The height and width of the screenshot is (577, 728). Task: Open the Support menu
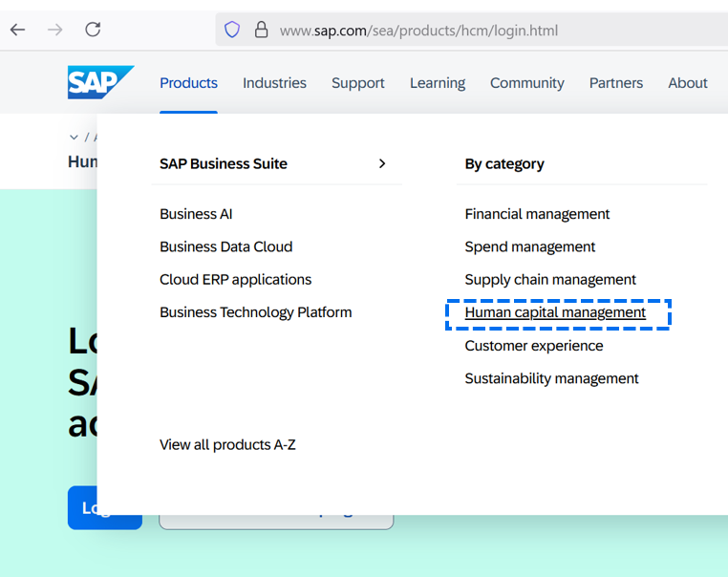coord(358,83)
